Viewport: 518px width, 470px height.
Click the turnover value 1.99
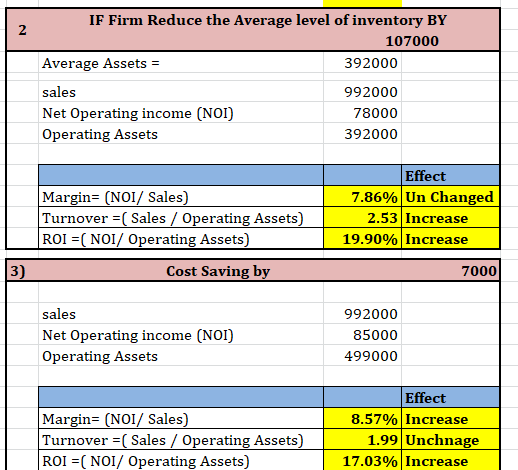[362, 440]
